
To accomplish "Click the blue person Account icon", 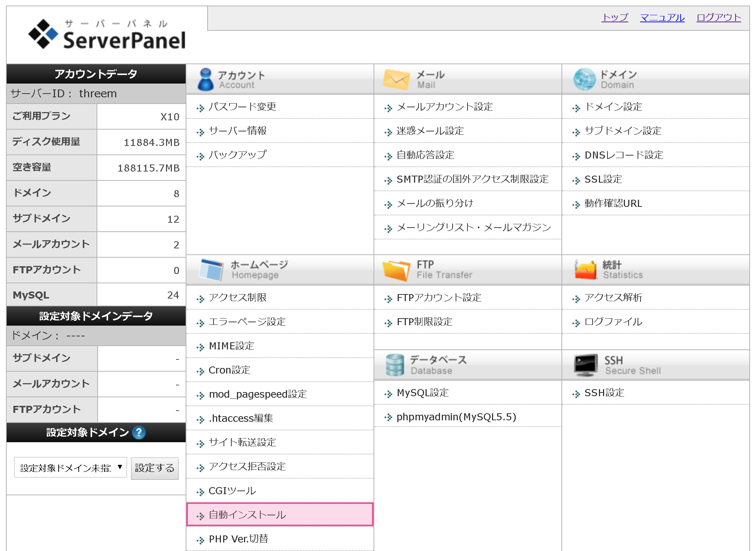I will (x=205, y=79).
